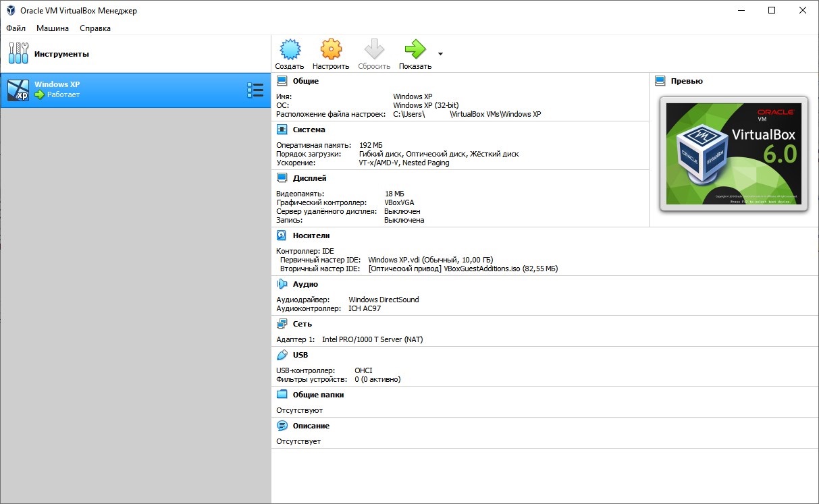819x504 pixels.
Task: Click the Windows DirectSound value
Action: (384, 300)
